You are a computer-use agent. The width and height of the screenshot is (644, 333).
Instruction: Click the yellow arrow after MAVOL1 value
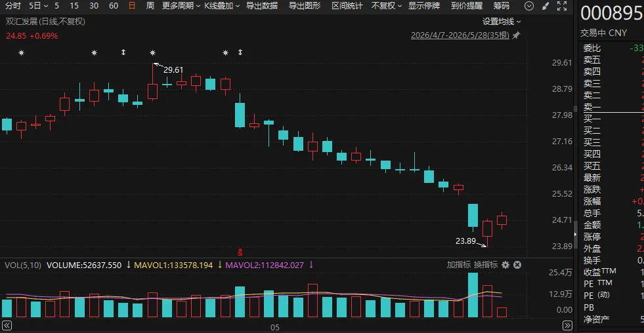[x=220, y=265]
